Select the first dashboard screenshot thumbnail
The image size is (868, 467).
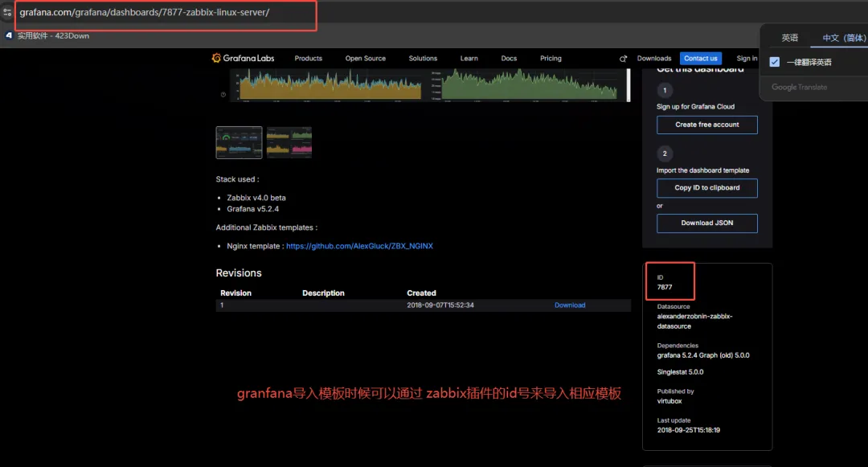240,143
